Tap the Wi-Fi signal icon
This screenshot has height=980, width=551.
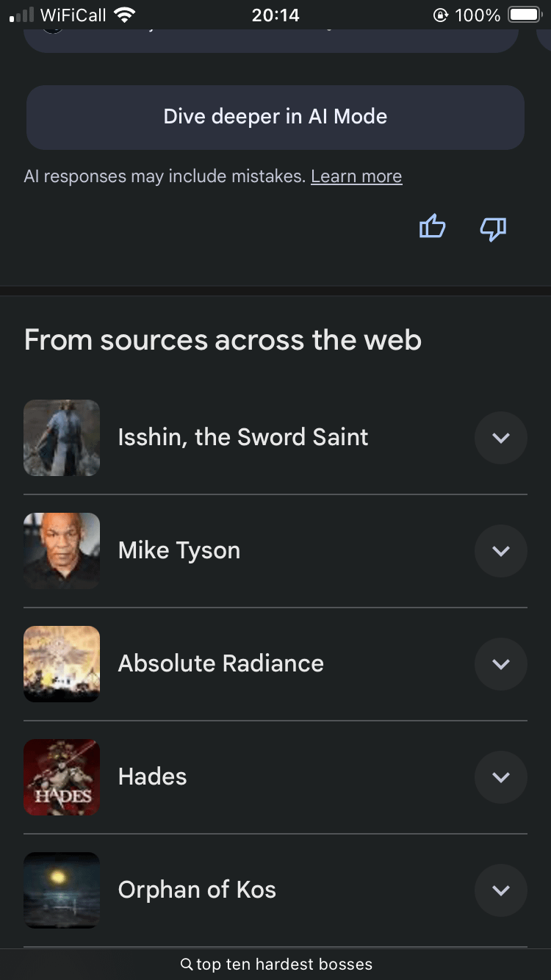(126, 15)
